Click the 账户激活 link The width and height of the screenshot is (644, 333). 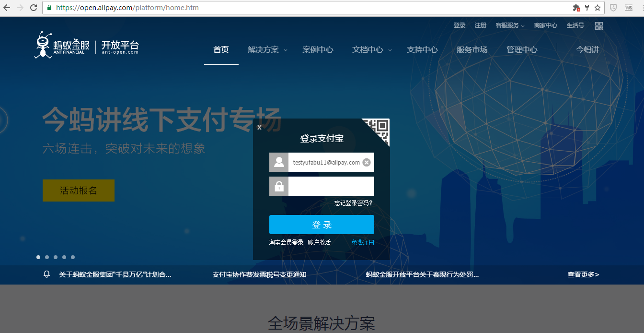319,242
